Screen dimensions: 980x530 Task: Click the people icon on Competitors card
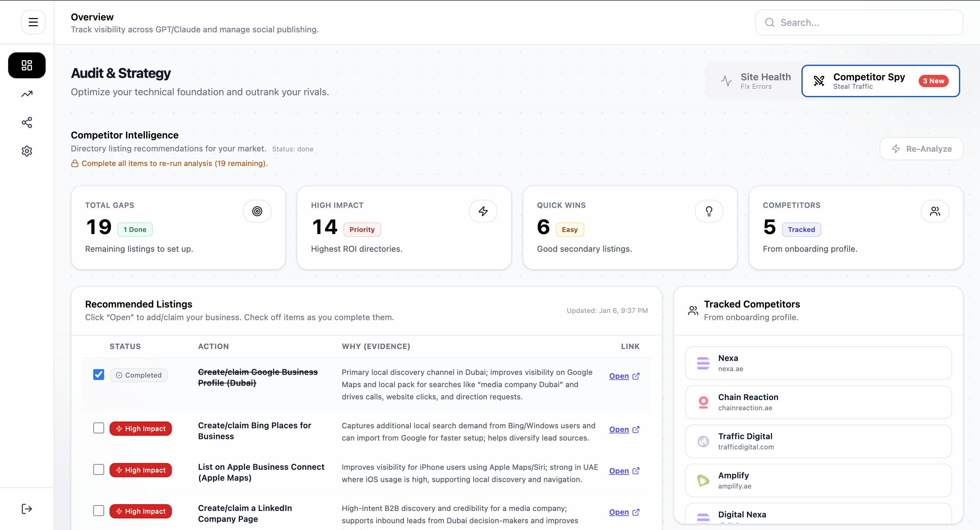click(935, 211)
